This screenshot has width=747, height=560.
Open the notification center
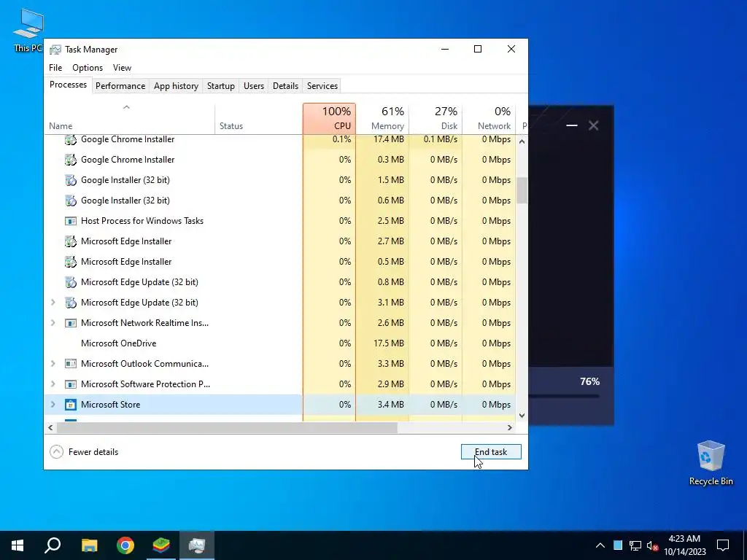tap(723, 545)
